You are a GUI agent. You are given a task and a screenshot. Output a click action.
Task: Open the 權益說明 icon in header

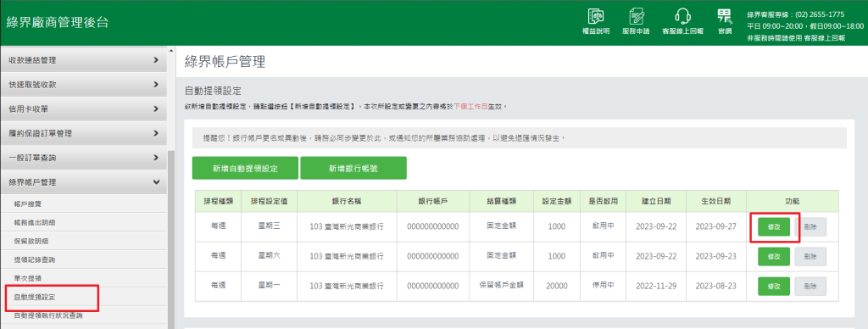(596, 21)
